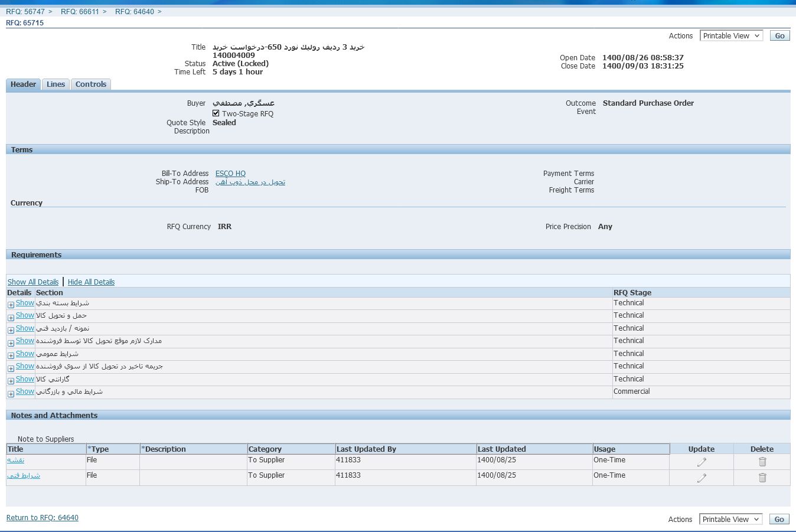Click Show link for شرايط عمومي
The width and height of the screenshot is (796, 532).
[25, 354]
